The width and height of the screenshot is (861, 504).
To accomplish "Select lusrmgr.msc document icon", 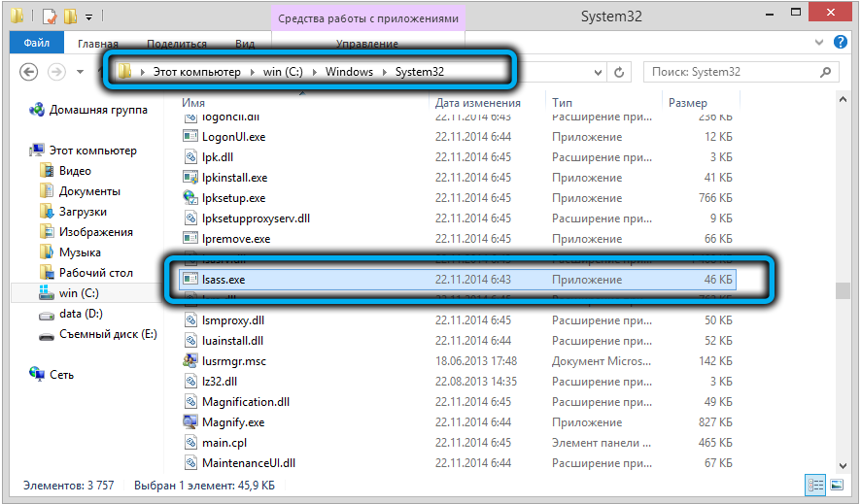I will [190, 361].
